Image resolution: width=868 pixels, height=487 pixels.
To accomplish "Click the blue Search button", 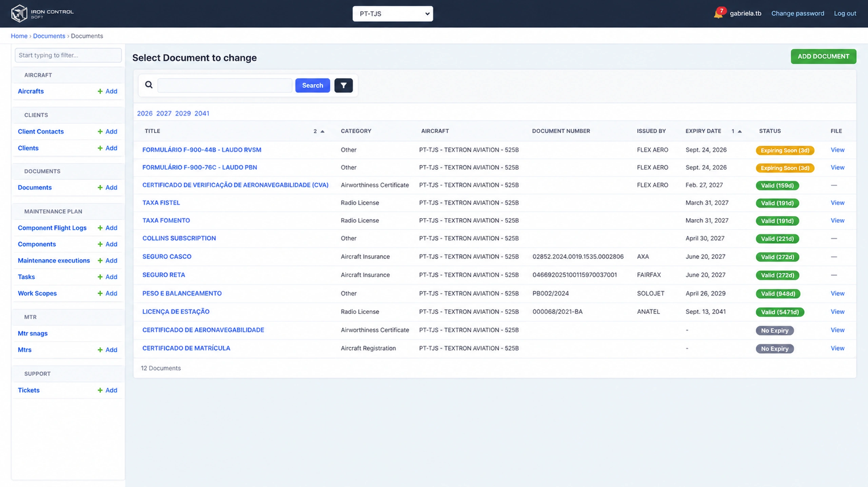I will (312, 85).
